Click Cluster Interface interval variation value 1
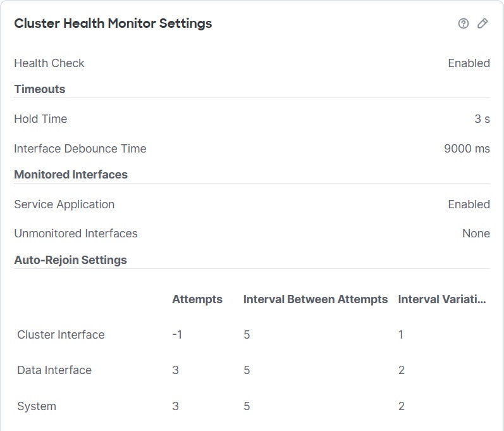The height and width of the screenshot is (431, 504). 400,335
